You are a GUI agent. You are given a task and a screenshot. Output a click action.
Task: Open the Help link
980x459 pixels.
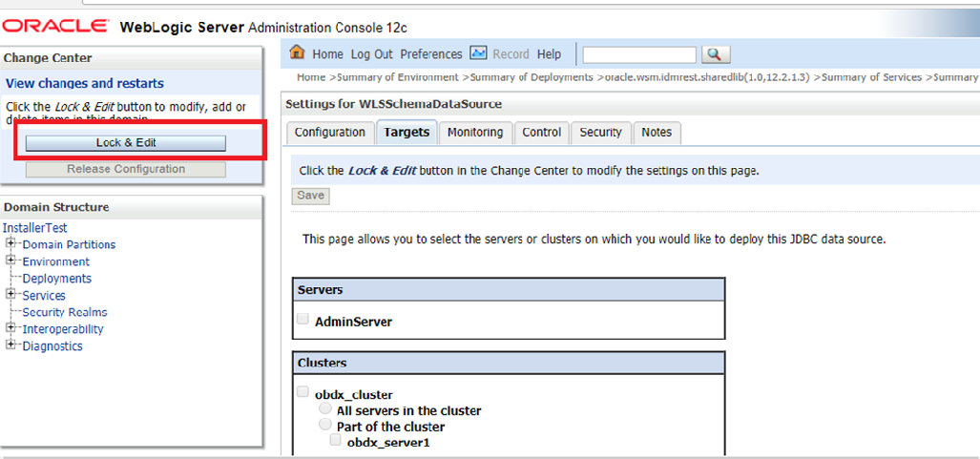(549, 54)
